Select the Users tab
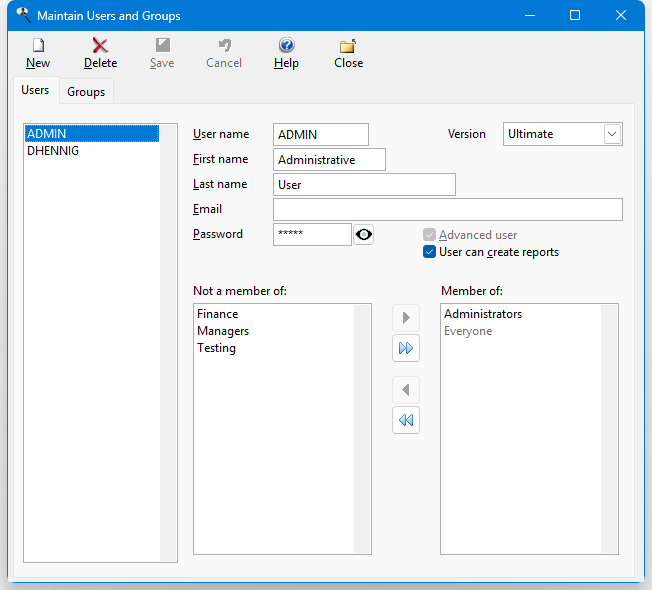Viewport: 652px width, 590px height. (35, 90)
